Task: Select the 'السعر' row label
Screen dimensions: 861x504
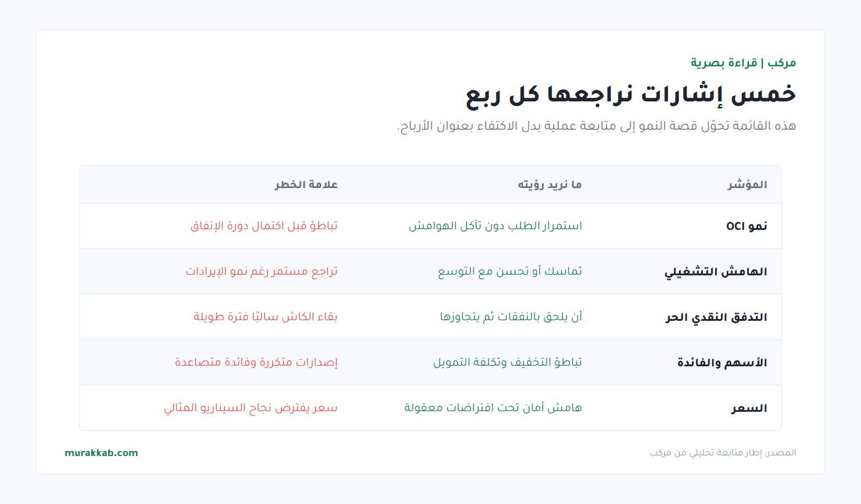Action: [749, 408]
